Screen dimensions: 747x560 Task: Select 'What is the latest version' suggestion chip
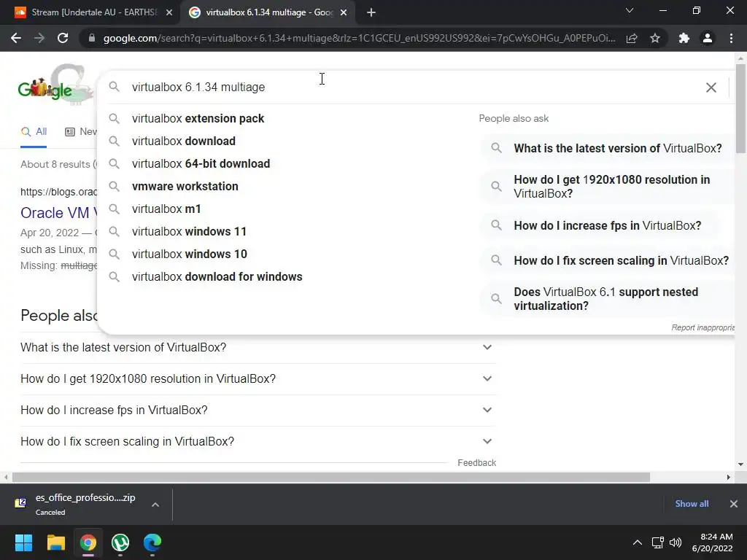tap(607, 148)
